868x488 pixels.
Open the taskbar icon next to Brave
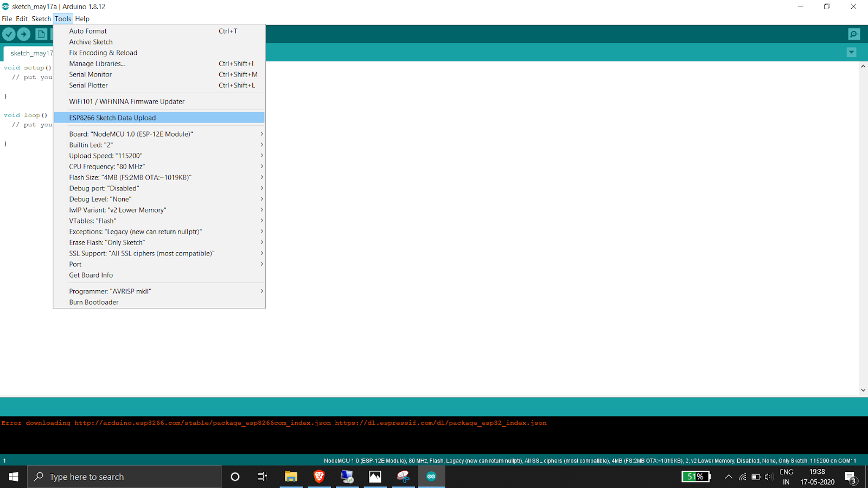347,477
